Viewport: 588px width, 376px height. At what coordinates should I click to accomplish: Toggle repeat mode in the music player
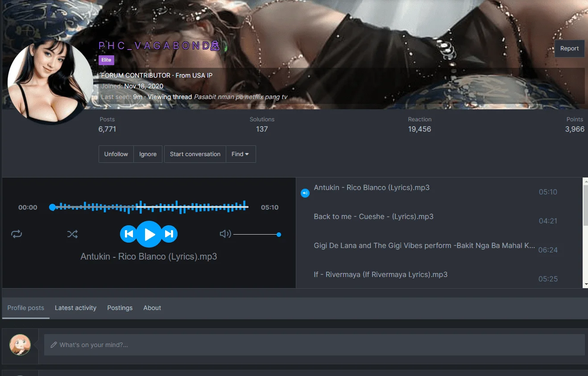pyautogui.click(x=17, y=234)
